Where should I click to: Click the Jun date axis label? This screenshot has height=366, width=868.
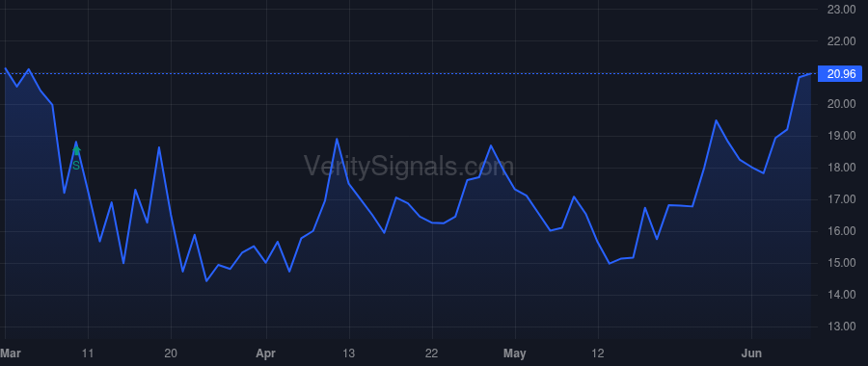pyautogui.click(x=751, y=353)
